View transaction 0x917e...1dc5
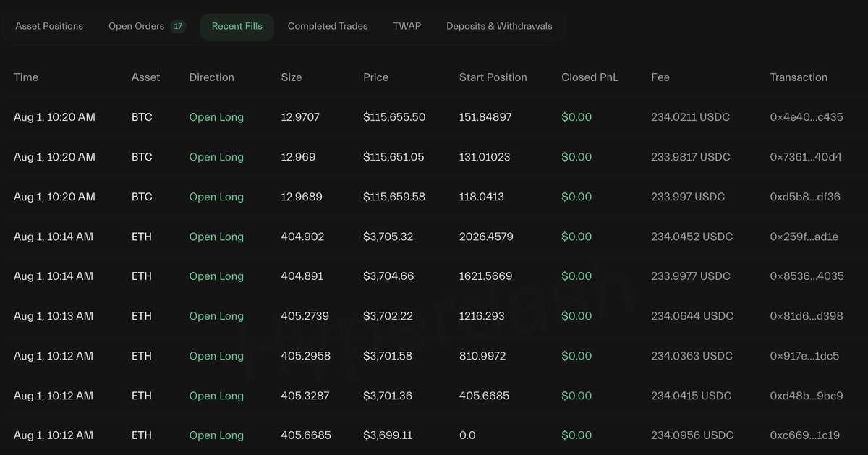 (x=804, y=356)
